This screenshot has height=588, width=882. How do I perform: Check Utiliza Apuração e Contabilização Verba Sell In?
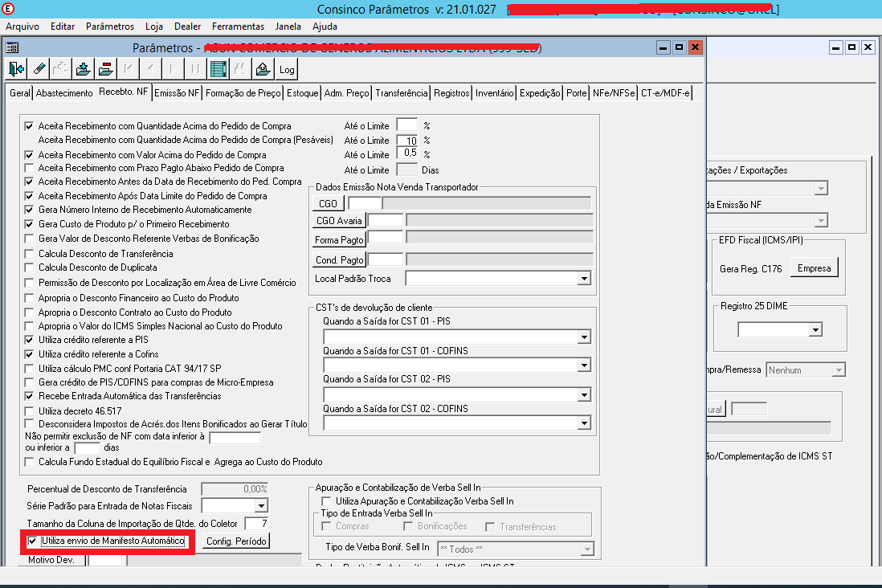pos(326,501)
